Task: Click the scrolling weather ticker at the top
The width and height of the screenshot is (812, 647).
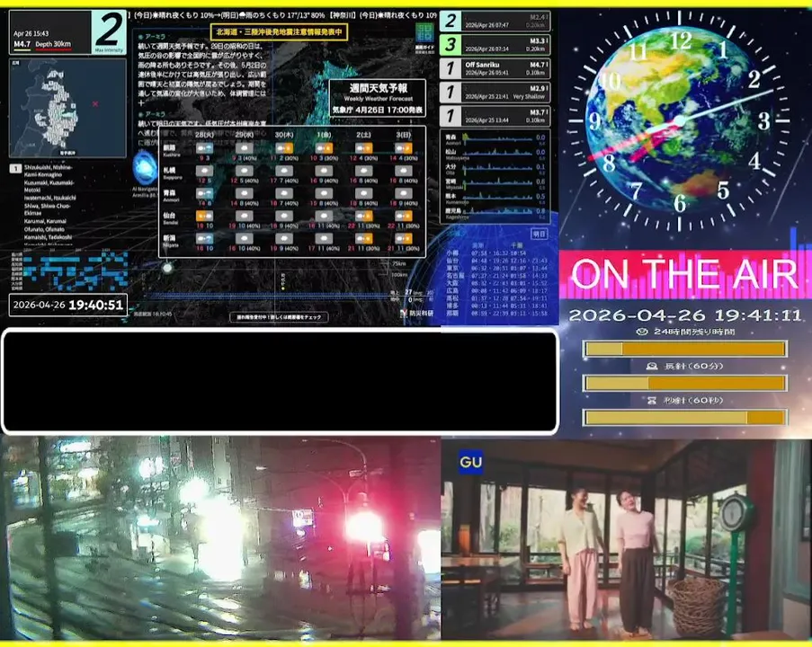Action: click(284, 15)
